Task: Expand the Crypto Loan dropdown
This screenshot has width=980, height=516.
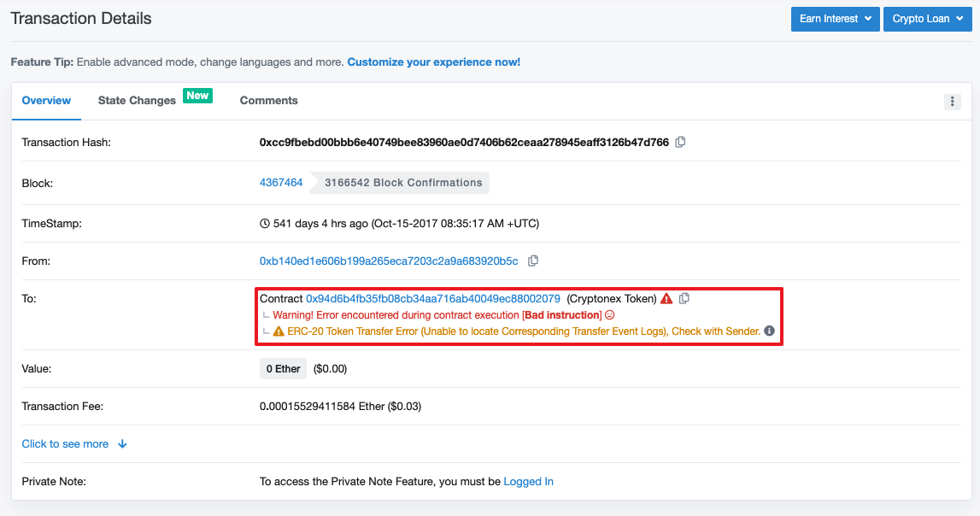Action: click(928, 19)
